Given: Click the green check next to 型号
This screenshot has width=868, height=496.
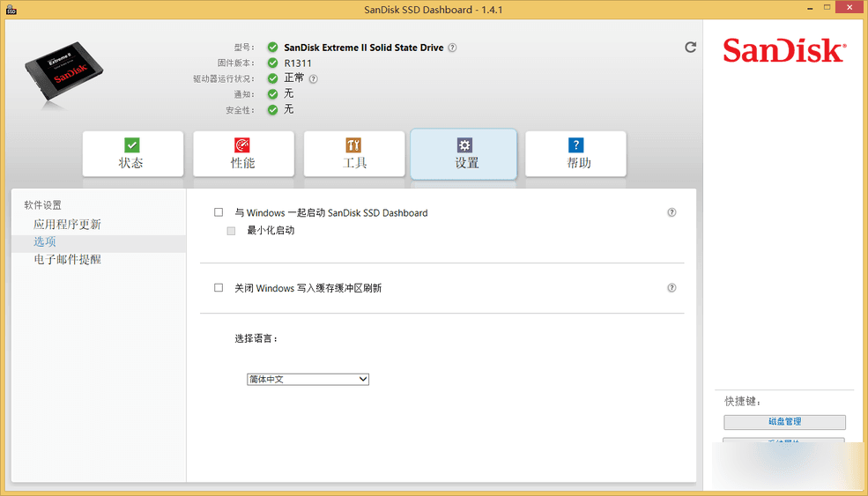Looking at the screenshot, I should (x=272, y=48).
